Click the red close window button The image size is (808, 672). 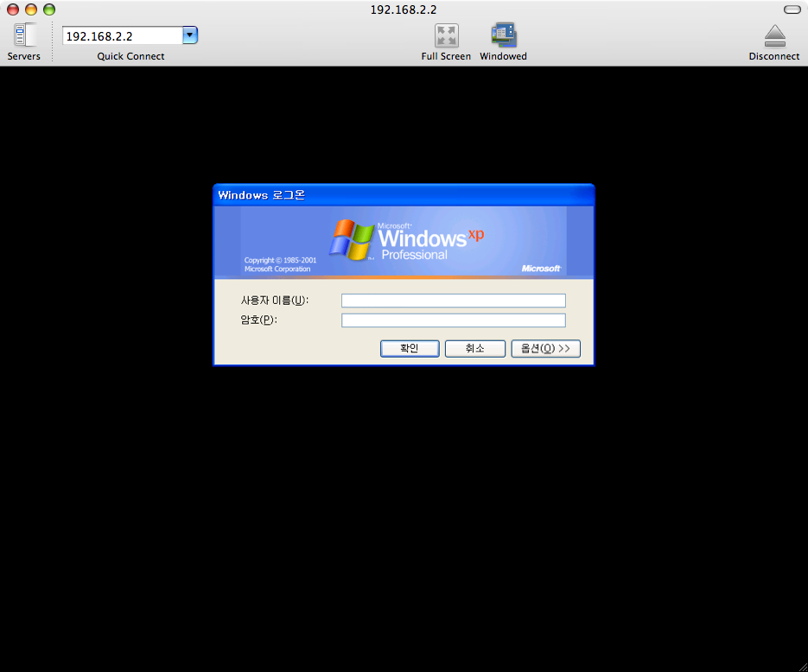13,10
